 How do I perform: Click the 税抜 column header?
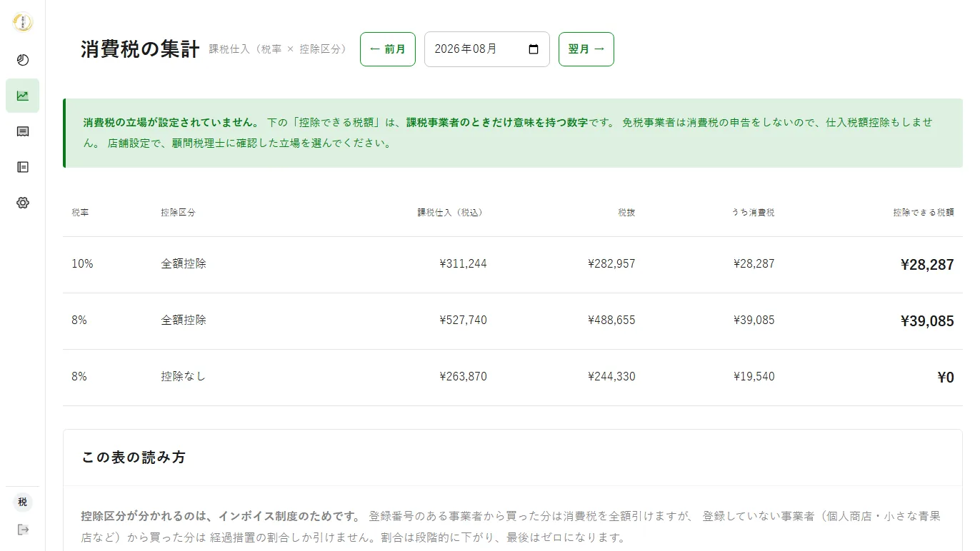click(626, 213)
